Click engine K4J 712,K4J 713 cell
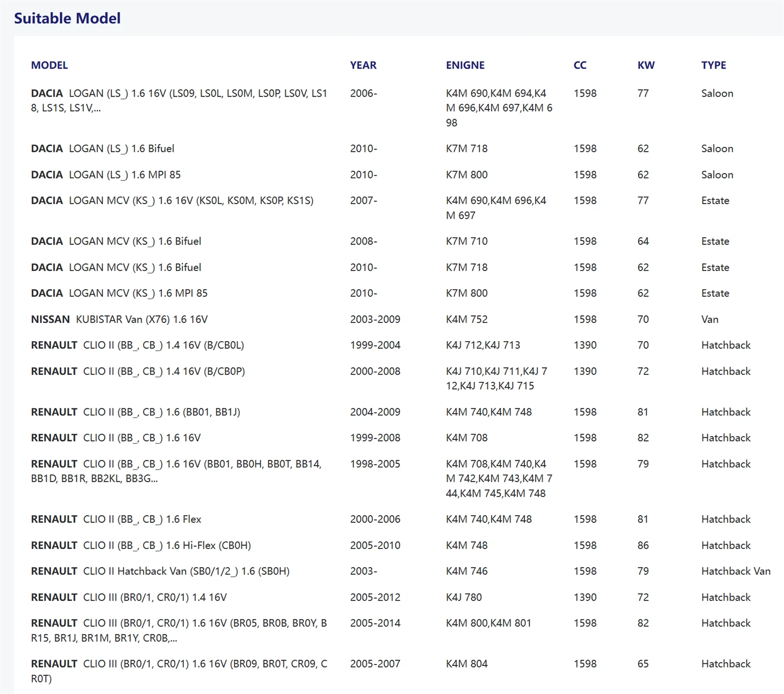Image resolution: width=784 pixels, height=694 pixels. pyautogui.click(x=483, y=345)
